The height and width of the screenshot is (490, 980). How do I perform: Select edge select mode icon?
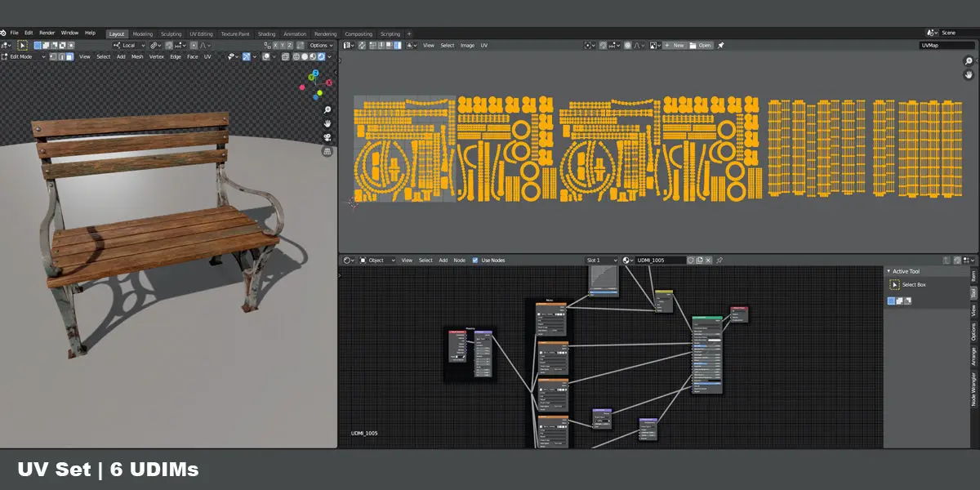(61, 56)
